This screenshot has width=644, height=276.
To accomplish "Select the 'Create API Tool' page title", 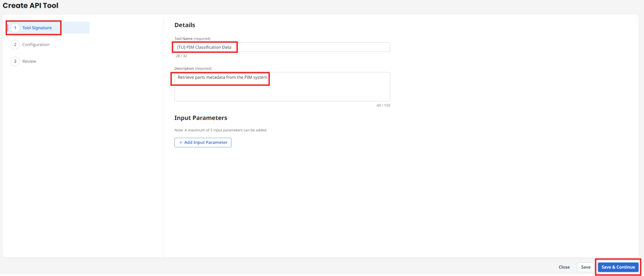I will (31, 5).
